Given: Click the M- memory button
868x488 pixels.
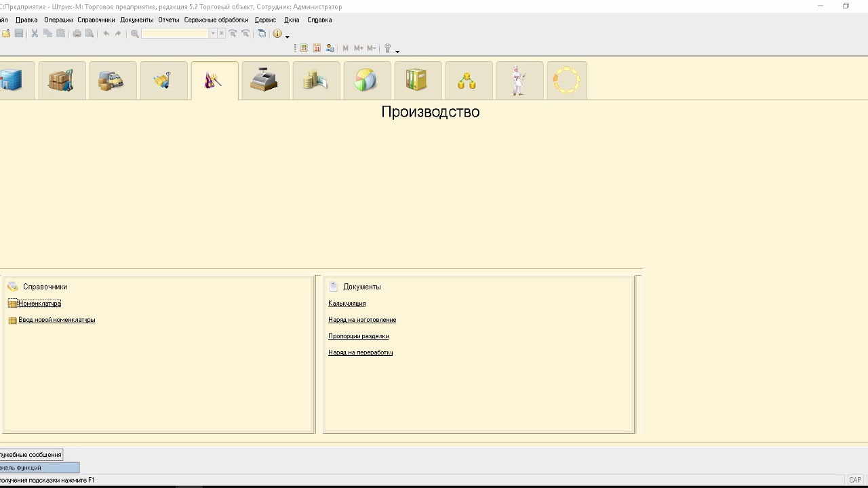Looking at the screenshot, I should [x=372, y=48].
